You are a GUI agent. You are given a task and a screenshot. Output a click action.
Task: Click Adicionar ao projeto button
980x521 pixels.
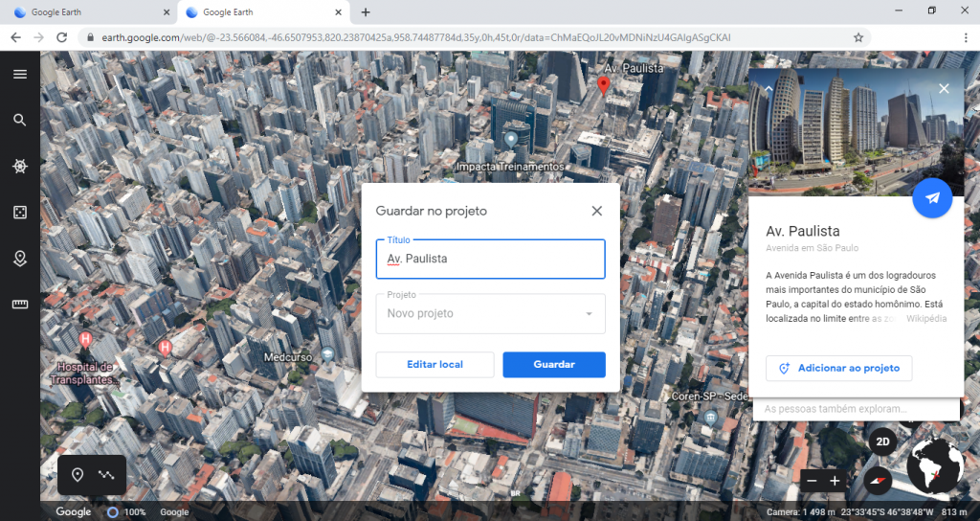(x=838, y=369)
